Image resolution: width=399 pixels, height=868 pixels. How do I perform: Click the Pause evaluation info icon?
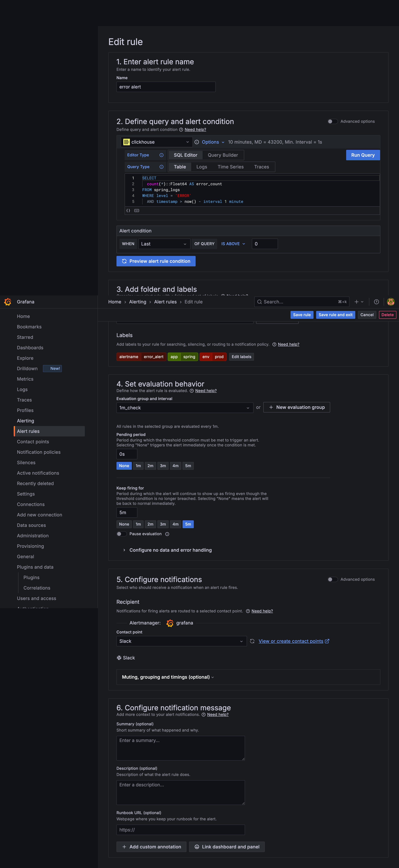coord(167,534)
